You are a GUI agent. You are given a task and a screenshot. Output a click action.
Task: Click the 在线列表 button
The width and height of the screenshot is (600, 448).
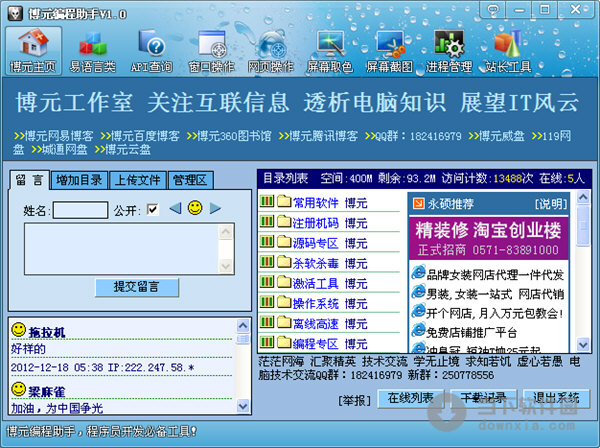point(410,399)
